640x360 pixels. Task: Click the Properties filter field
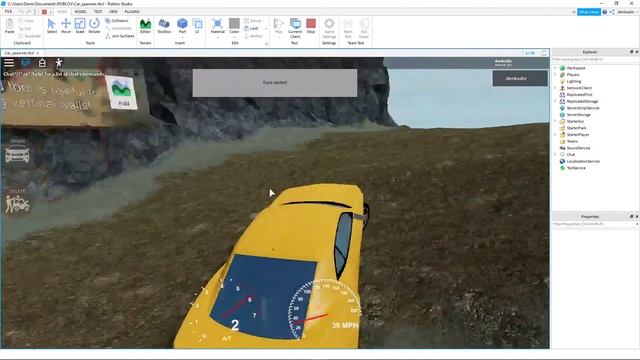(x=595, y=224)
